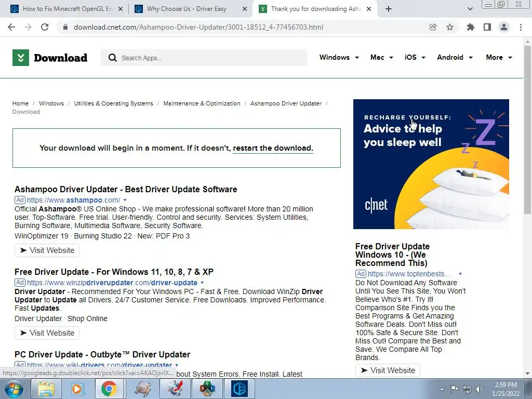532x399 pixels.
Task: Open the Extensions puzzle icon
Action: click(x=470, y=27)
